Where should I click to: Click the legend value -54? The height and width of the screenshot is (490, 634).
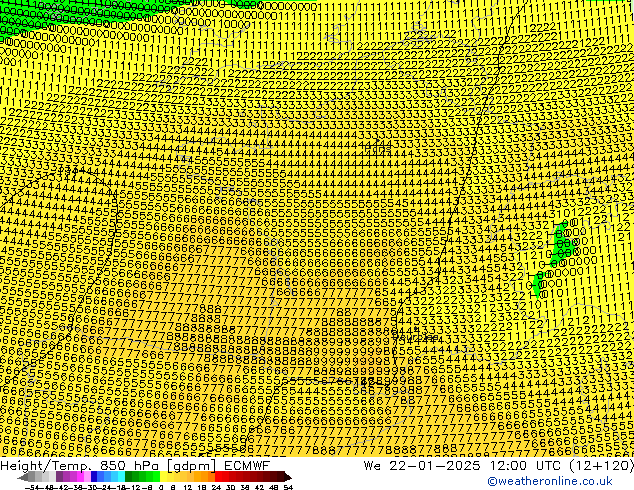pos(32,488)
